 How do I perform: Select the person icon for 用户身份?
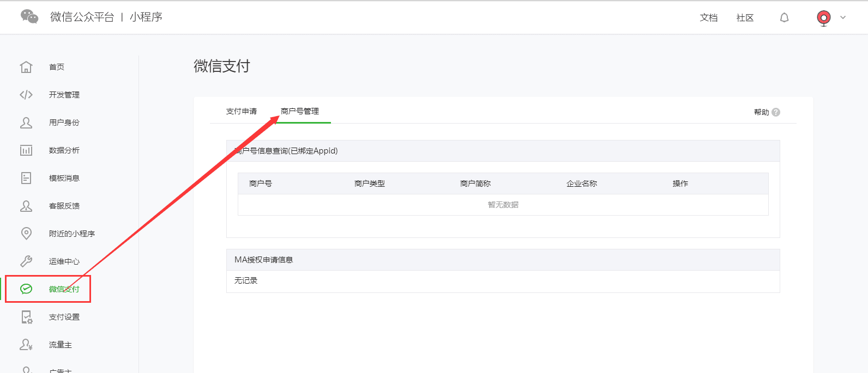[26, 123]
